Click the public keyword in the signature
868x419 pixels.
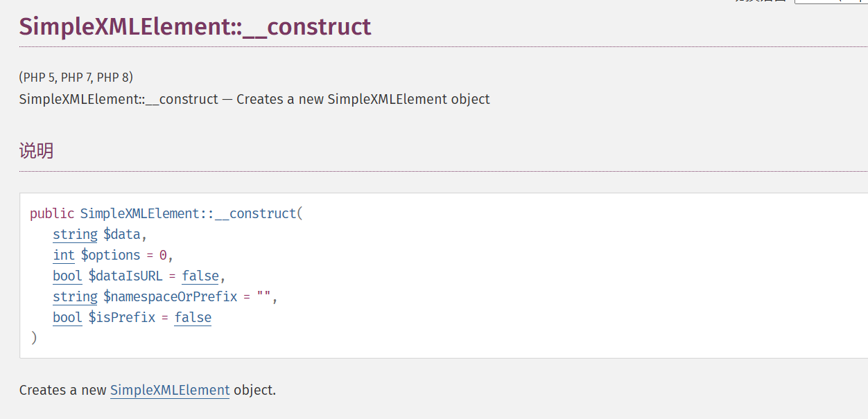52,213
